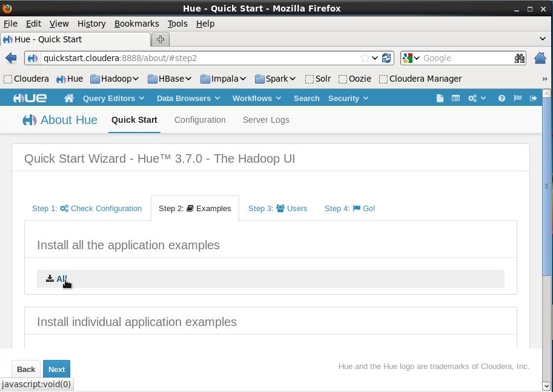The image size is (553, 392).
Task: Open the documents page icon in navbar
Action: (x=440, y=98)
